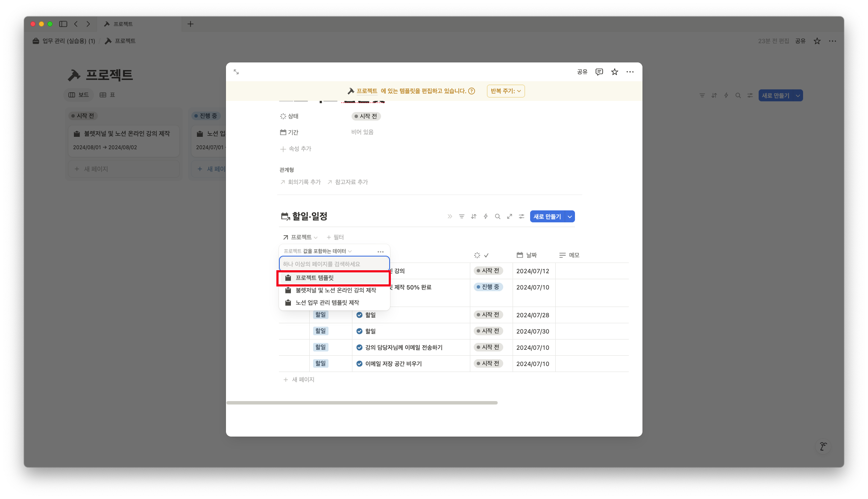Click the sort icon in 할일·일정 toolbar
This screenshot has width=868, height=499.
[473, 216]
